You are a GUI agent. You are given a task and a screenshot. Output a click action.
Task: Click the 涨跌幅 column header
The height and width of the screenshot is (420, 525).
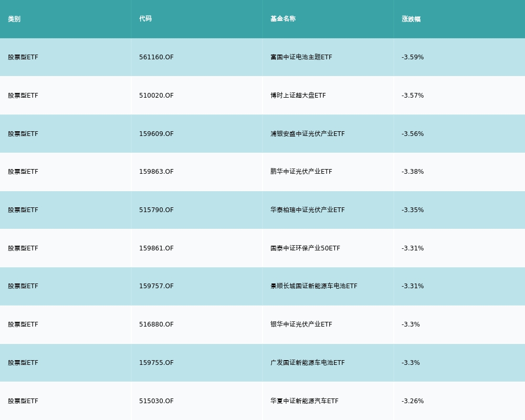[x=411, y=19]
